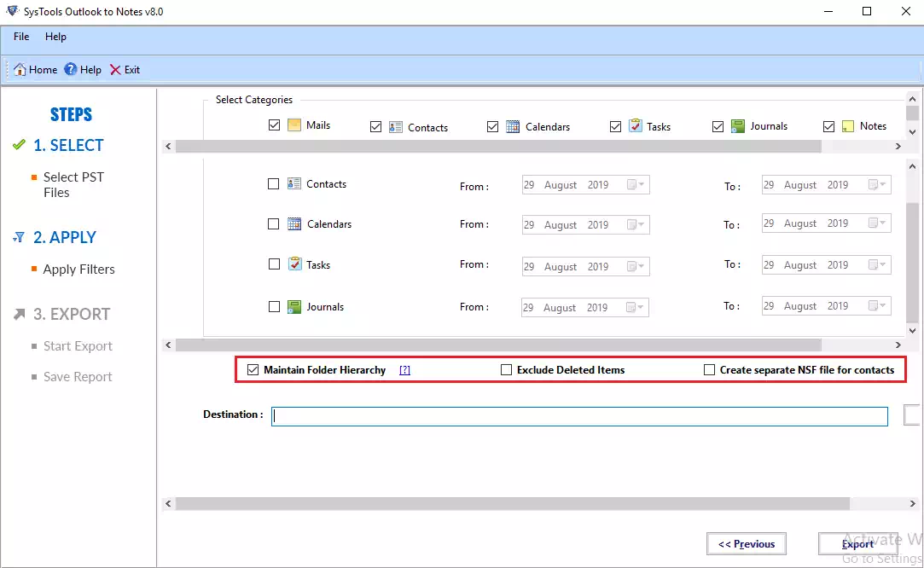The width and height of the screenshot is (924, 568).
Task: Uncheck the Contacts category checkbox at top
Action: [376, 127]
